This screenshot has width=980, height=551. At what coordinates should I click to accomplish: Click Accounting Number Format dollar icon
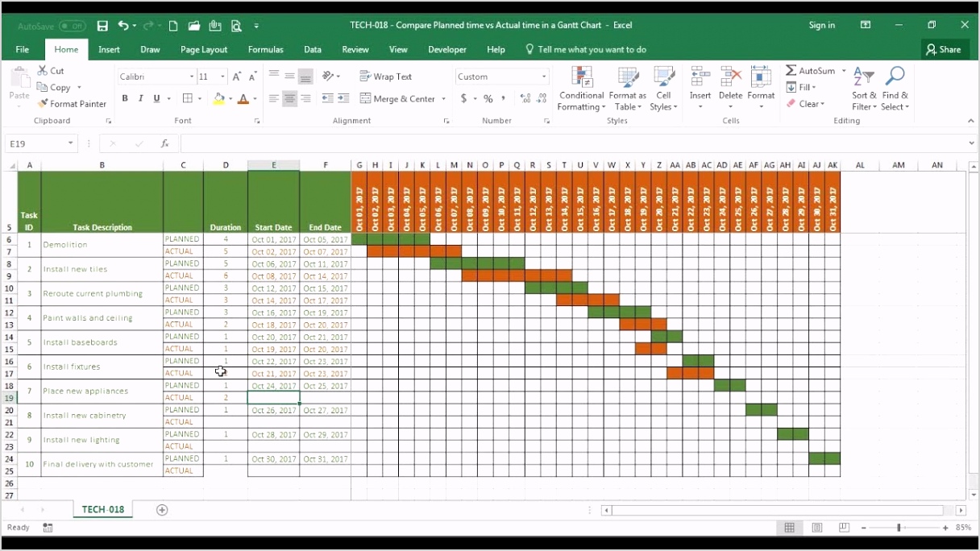463,98
